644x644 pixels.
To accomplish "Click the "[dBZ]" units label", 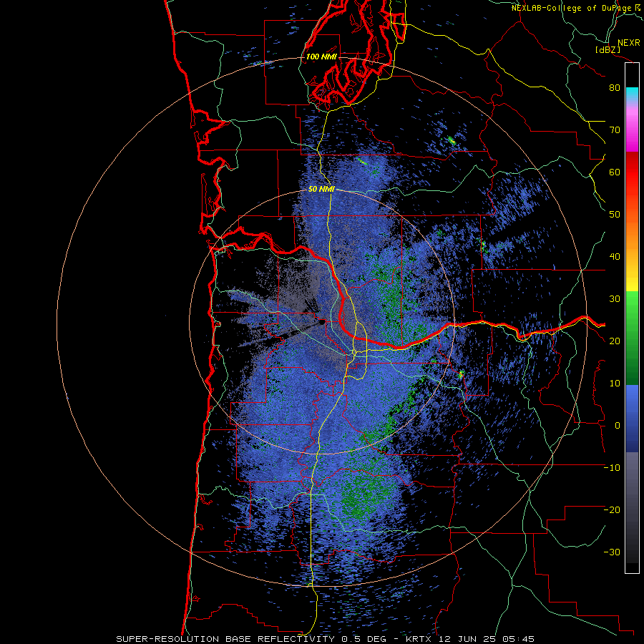I will (608, 49).
